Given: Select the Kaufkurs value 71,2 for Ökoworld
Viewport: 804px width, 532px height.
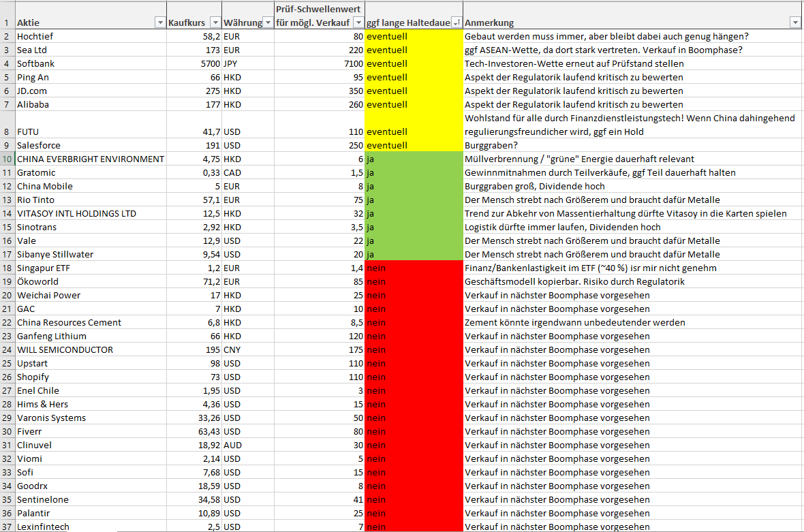Looking at the screenshot, I should 194,282.
